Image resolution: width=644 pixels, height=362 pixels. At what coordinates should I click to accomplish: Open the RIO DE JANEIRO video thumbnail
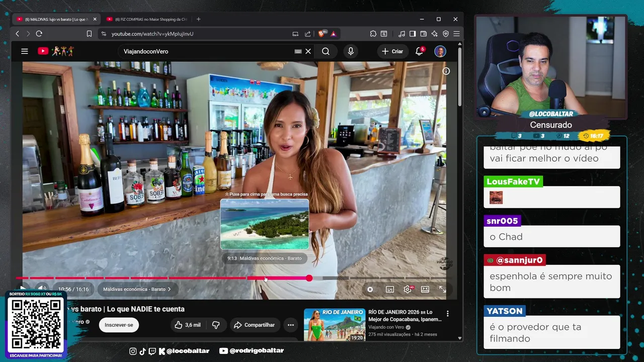point(334,325)
